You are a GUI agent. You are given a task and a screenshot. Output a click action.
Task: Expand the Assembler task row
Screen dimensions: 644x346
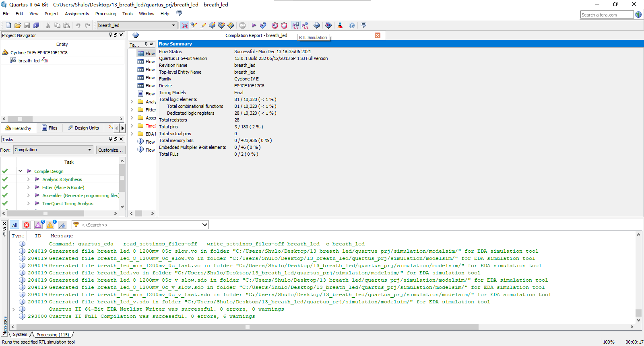point(28,195)
